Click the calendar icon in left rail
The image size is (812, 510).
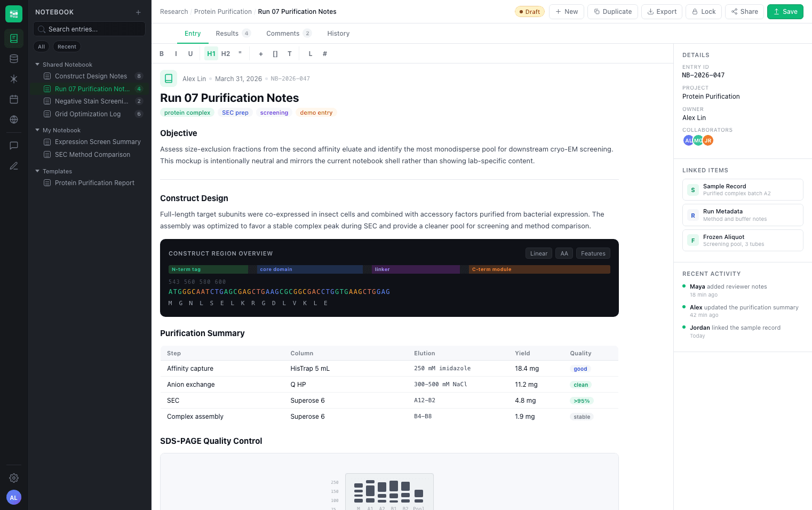[x=14, y=99]
